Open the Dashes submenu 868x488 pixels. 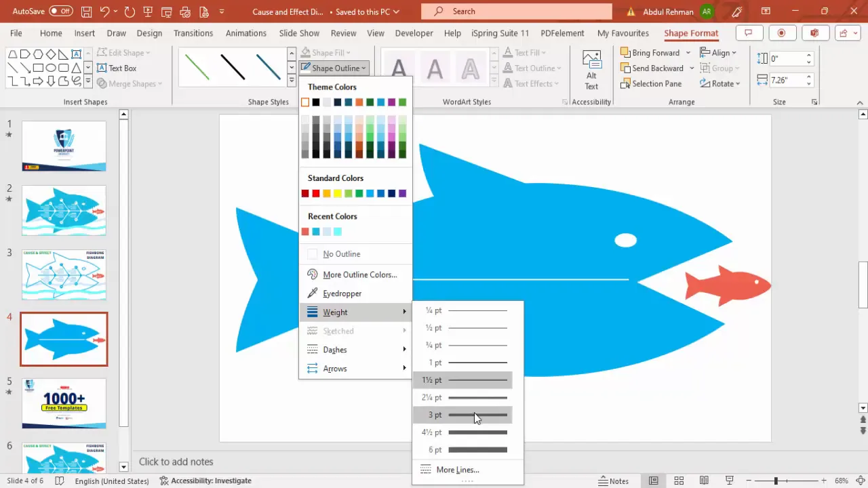pyautogui.click(x=355, y=350)
